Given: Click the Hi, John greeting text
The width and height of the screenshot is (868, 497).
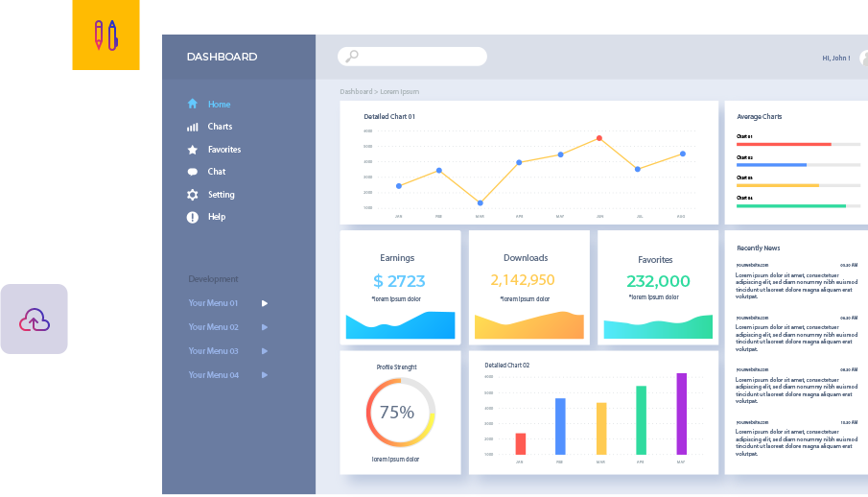Looking at the screenshot, I should 835,58.
